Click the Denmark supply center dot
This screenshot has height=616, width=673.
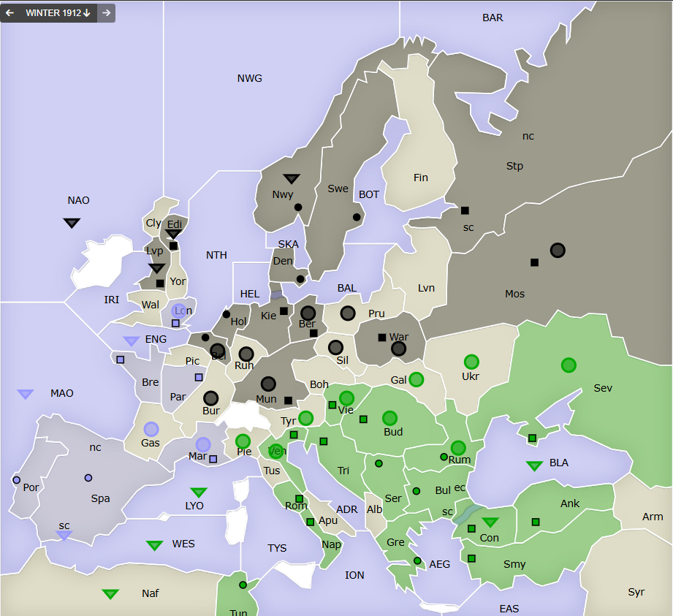click(300, 279)
